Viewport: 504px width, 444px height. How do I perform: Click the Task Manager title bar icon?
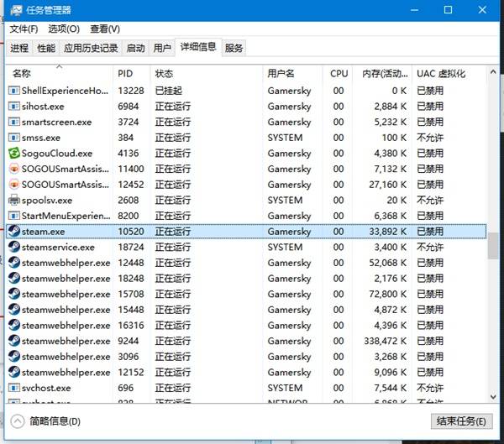tap(14, 10)
